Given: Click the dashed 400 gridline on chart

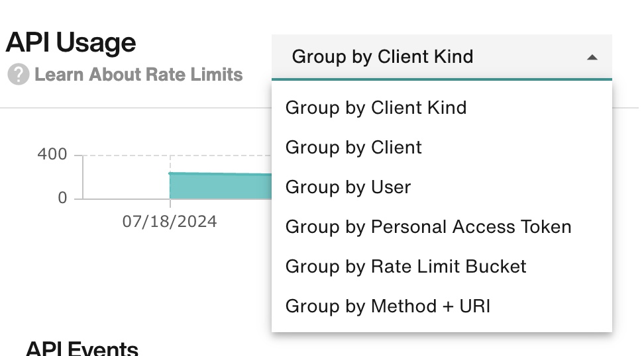Looking at the screenshot, I should click(177, 156).
